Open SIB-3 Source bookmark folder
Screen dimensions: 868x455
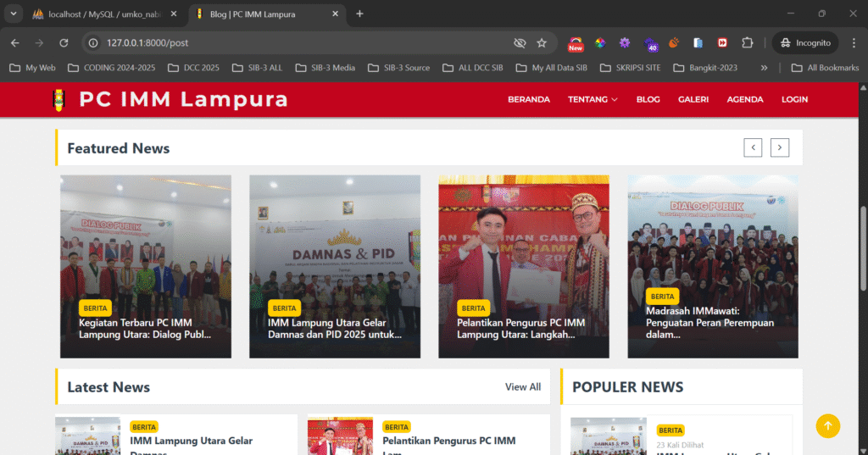click(x=399, y=68)
